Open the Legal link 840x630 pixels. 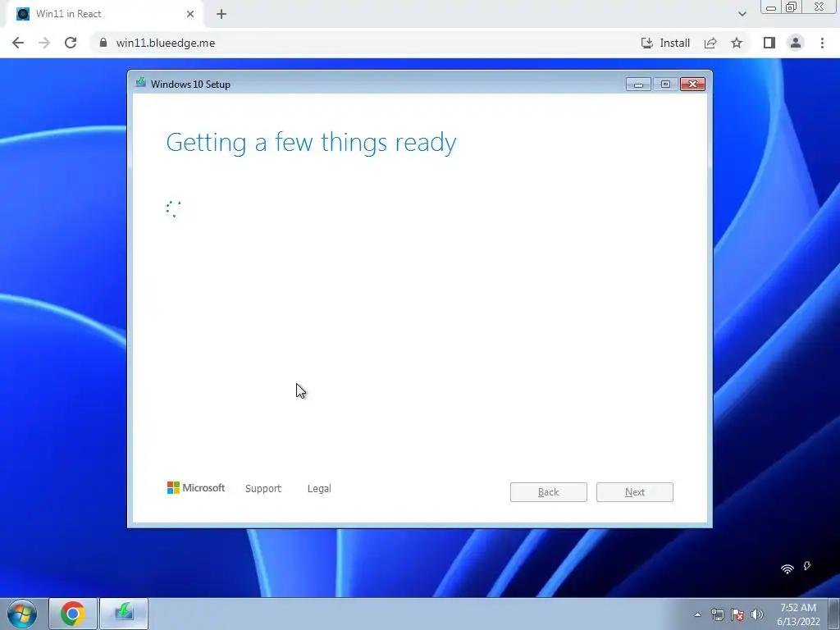[319, 489]
